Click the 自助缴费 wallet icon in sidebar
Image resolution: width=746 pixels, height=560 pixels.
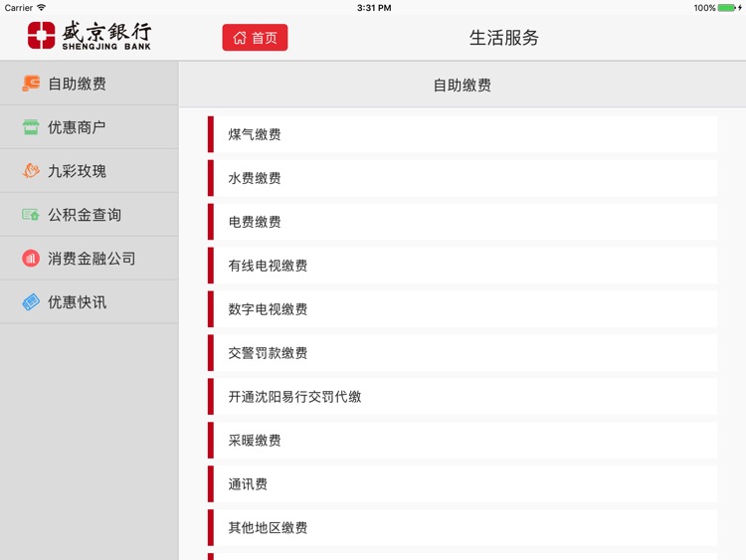(31, 84)
